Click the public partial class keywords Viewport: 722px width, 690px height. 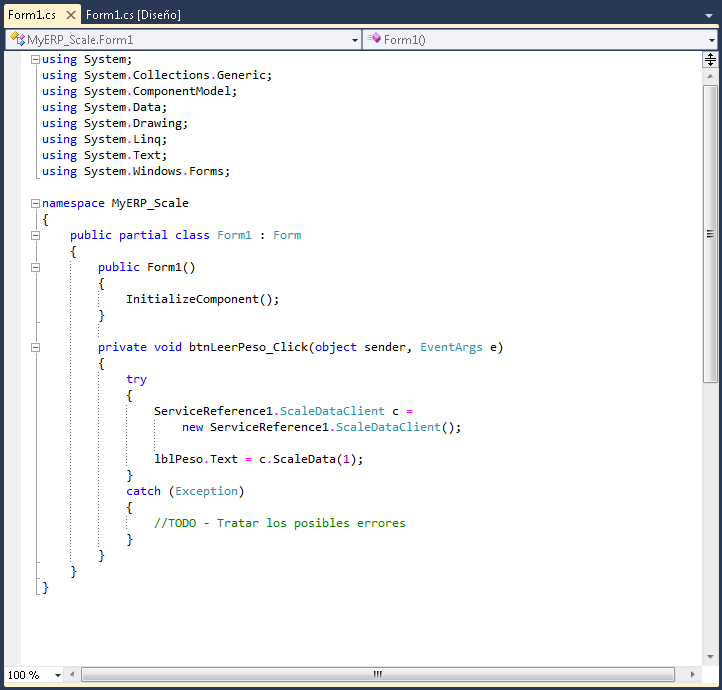[140, 235]
